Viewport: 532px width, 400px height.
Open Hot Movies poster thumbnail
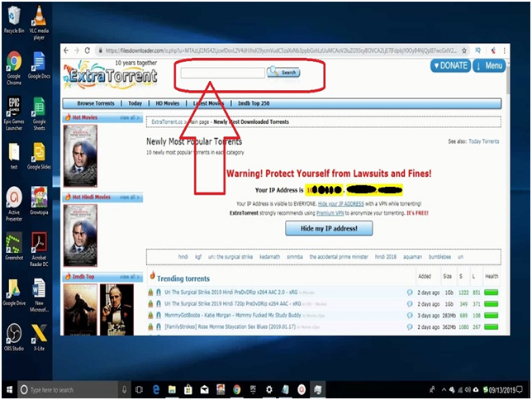tap(80, 156)
